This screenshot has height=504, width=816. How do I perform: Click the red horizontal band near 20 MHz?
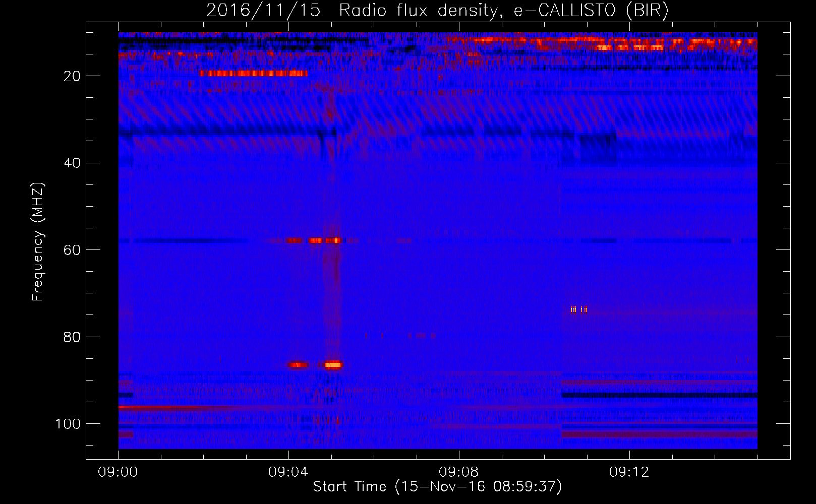253,74
